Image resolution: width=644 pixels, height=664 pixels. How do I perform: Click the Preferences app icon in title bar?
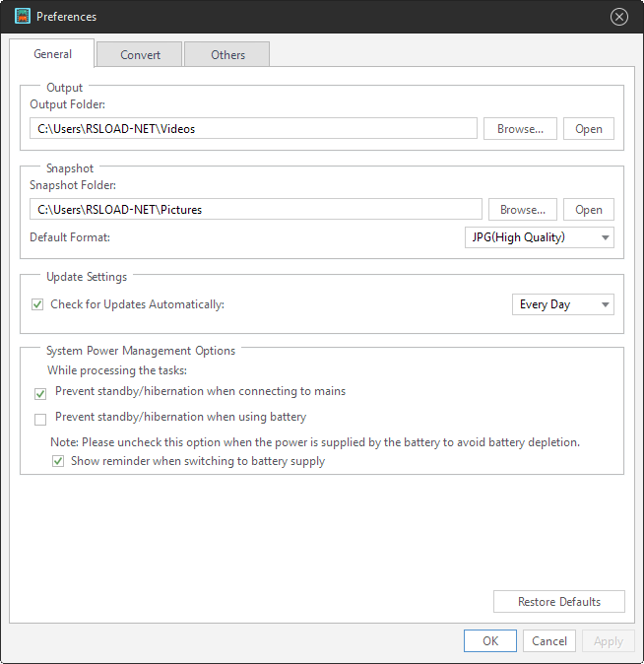point(23,16)
